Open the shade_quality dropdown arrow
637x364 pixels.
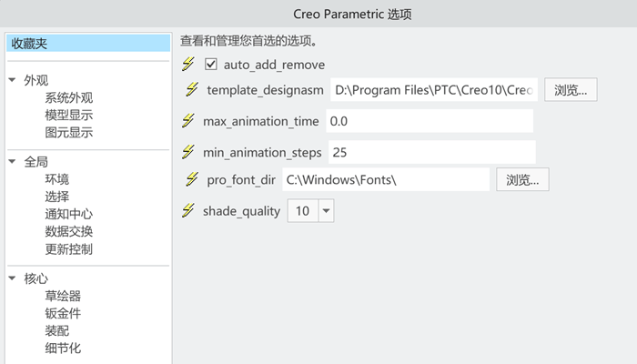point(326,210)
